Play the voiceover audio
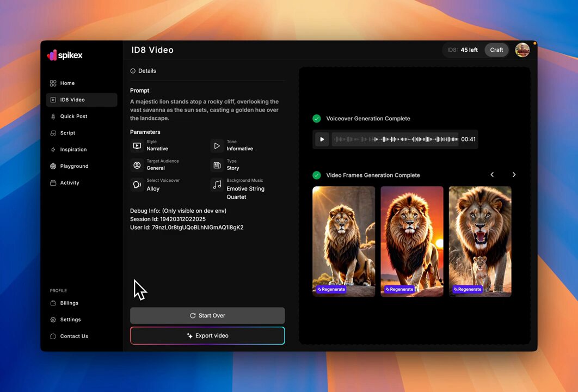This screenshot has height=392, width=578. coord(322,139)
